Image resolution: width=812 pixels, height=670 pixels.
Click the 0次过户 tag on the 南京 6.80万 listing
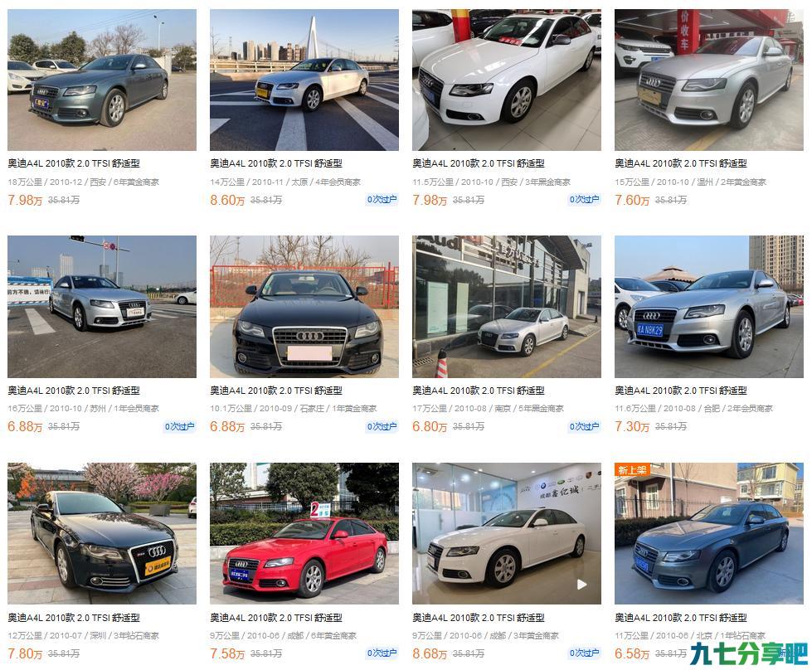point(584,426)
